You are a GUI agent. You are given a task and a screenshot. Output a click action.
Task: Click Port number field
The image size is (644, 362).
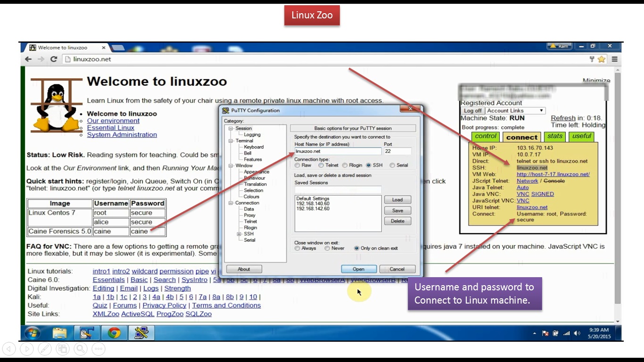(x=397, y=151)
